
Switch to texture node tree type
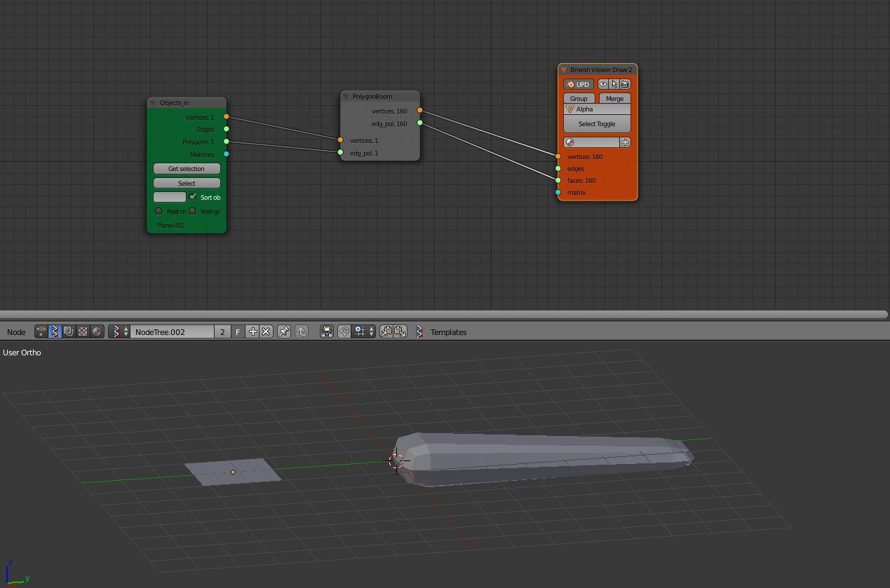[x=83, y=331]
